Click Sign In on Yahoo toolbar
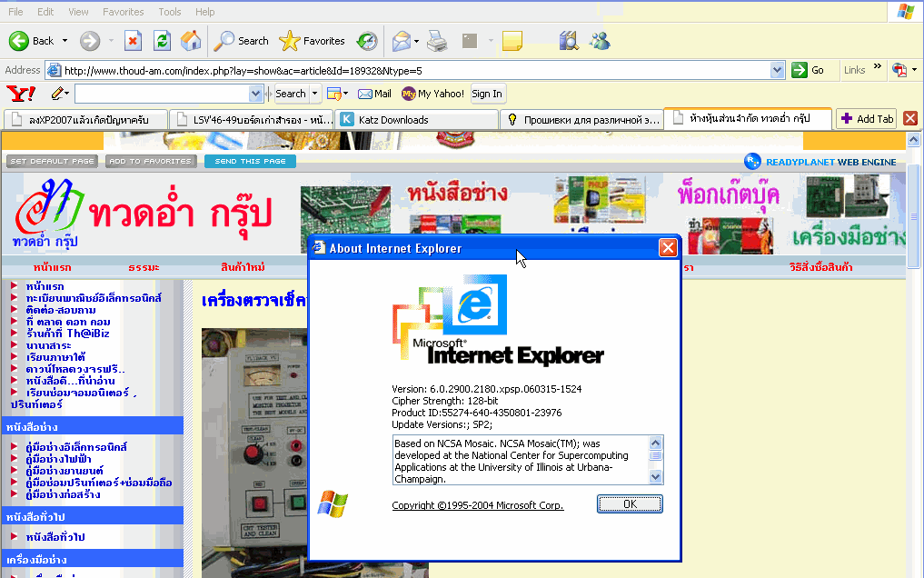Screen dimensions: 924x578 coord(487,94)
